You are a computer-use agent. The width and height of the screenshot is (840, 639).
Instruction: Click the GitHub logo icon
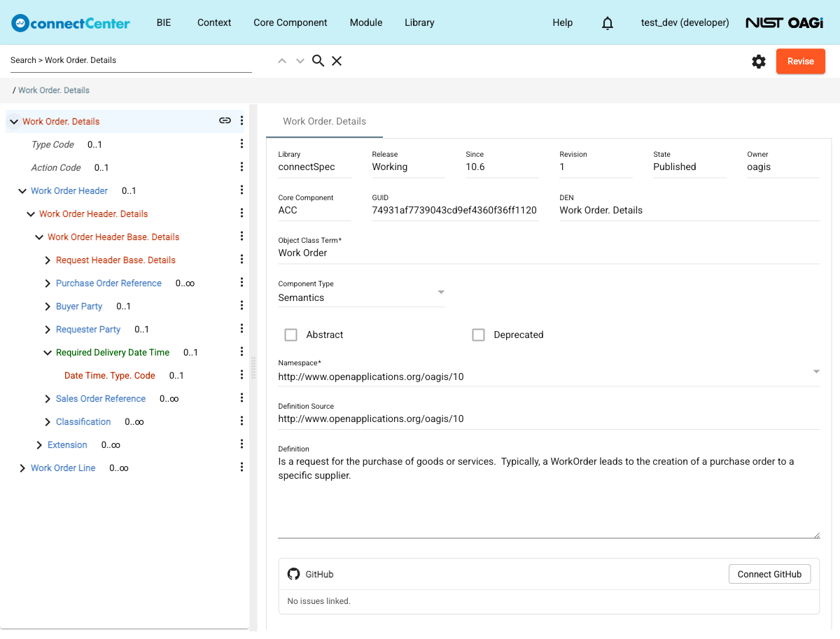pos(293,574)
